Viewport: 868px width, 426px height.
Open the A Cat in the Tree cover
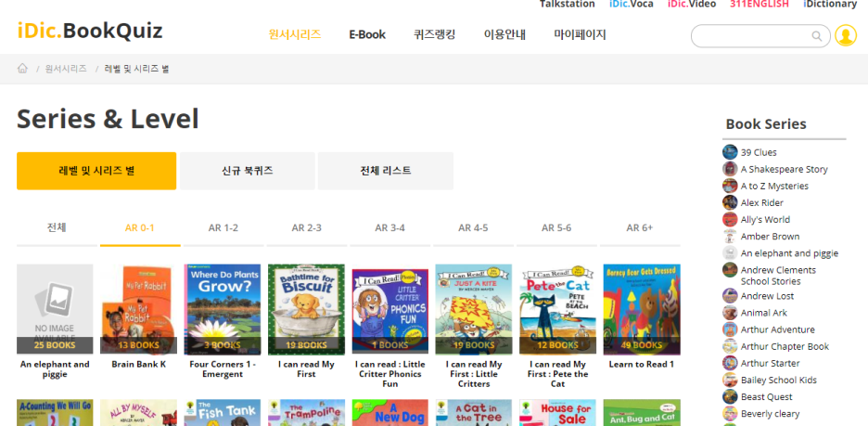[x=473, y=413]
